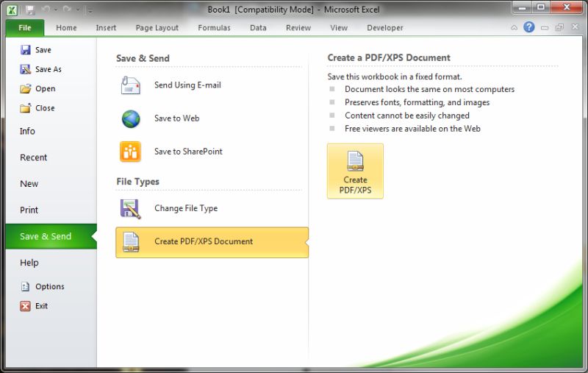588x373 pixels.
Task: Click the Exit text in sidebar
Action: coord(41,306)
